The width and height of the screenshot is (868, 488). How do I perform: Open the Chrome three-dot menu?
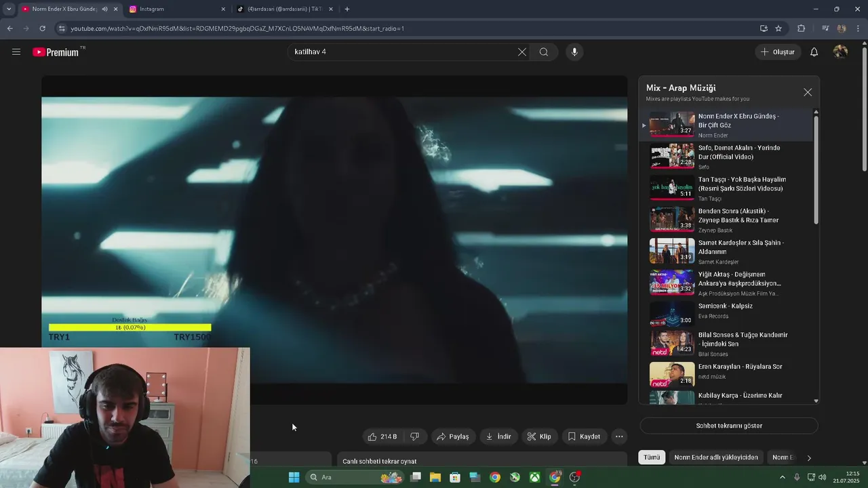coord(859,28)
